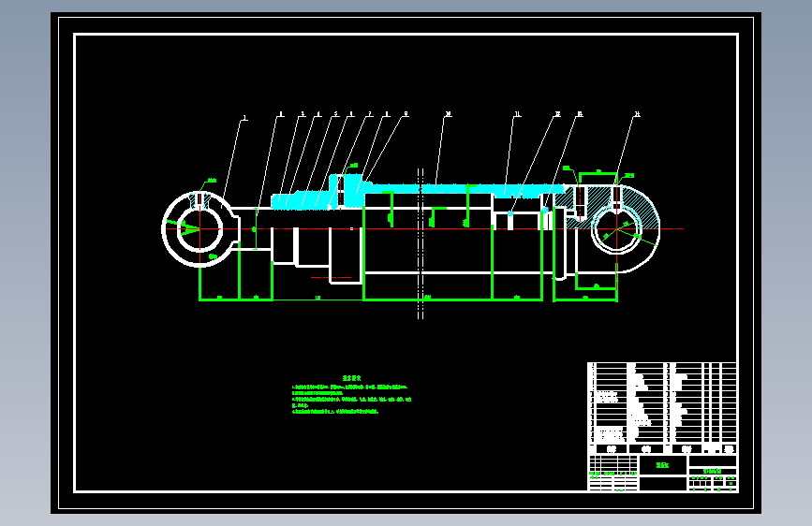Image resolution: width=812 pixels, height=526 pixels.
Task: Click the left rod-end eye bore circle
Action: [199, 228]
